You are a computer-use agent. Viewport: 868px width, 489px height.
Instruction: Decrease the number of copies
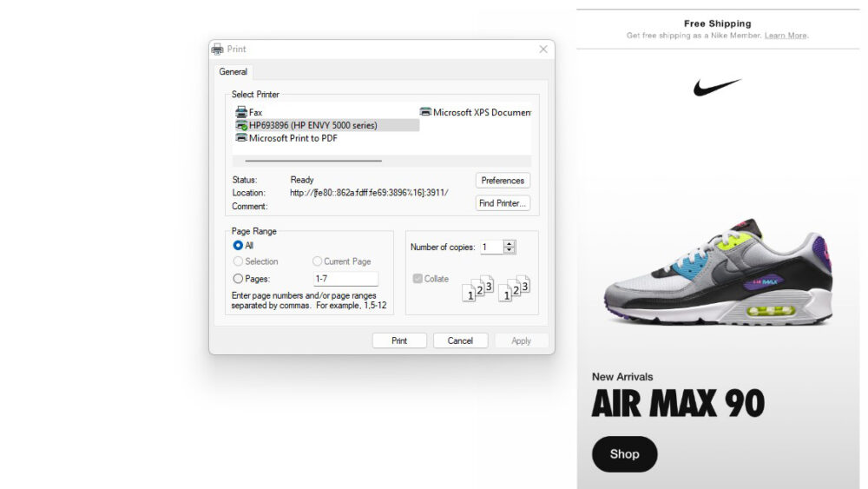pos(510,251)
